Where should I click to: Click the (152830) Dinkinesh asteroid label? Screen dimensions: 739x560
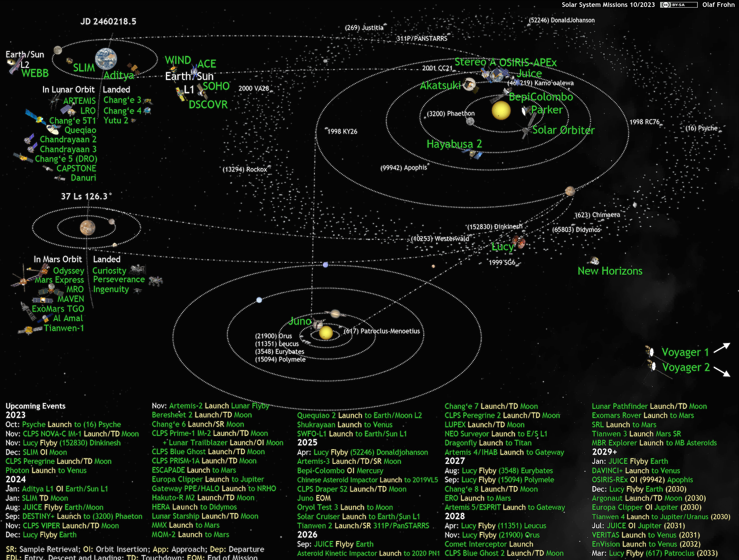495,227
